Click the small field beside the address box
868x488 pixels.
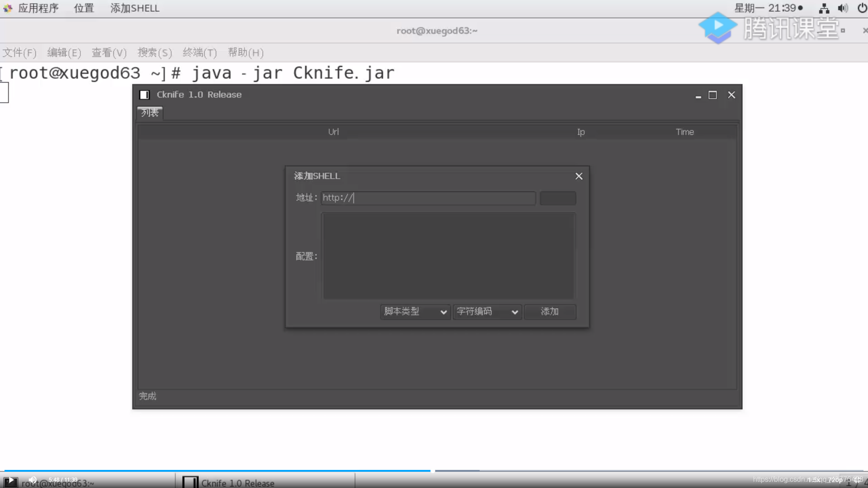558,198
